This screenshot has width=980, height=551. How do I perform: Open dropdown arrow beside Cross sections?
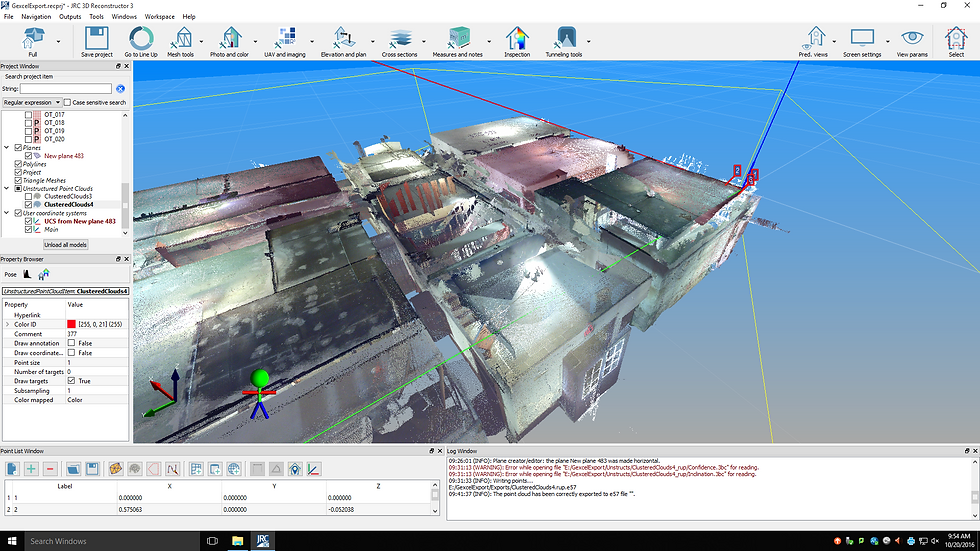click(424, 41)
